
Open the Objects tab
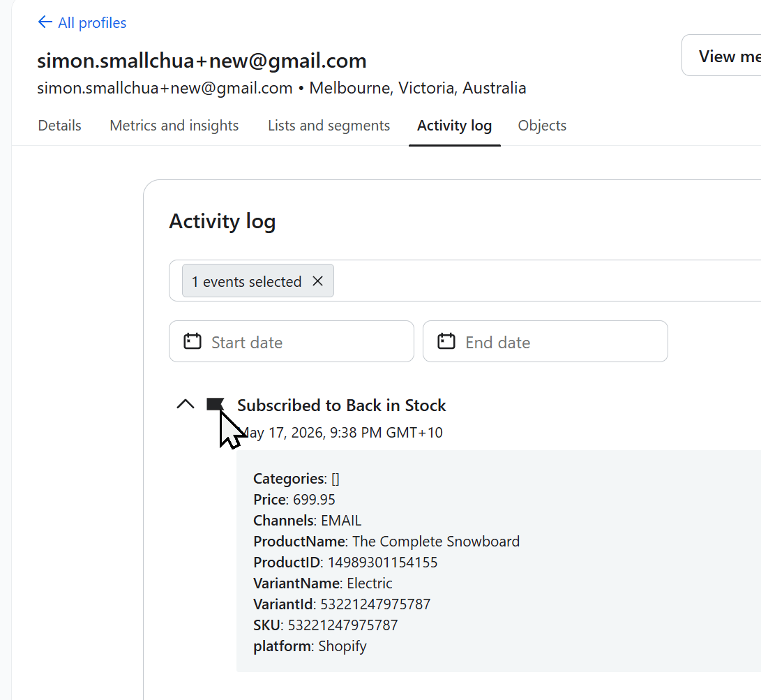542,125
